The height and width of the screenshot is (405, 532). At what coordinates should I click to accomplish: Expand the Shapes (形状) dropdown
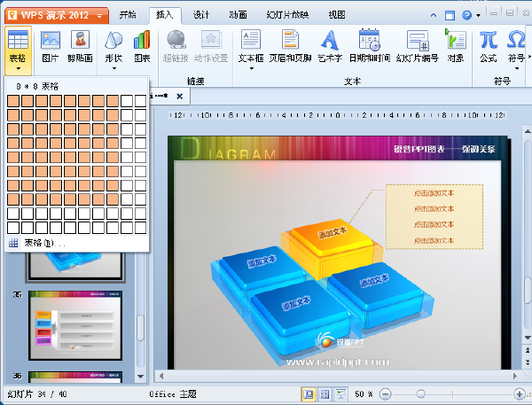113,67
